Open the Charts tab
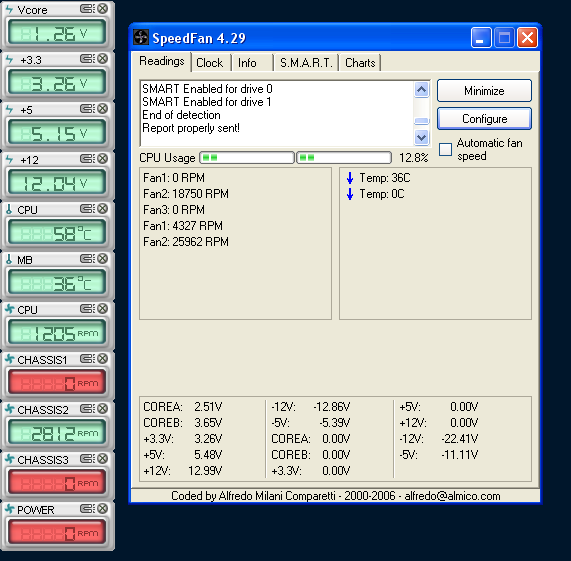Screen dimensions: 571x561 click(360, 63)
